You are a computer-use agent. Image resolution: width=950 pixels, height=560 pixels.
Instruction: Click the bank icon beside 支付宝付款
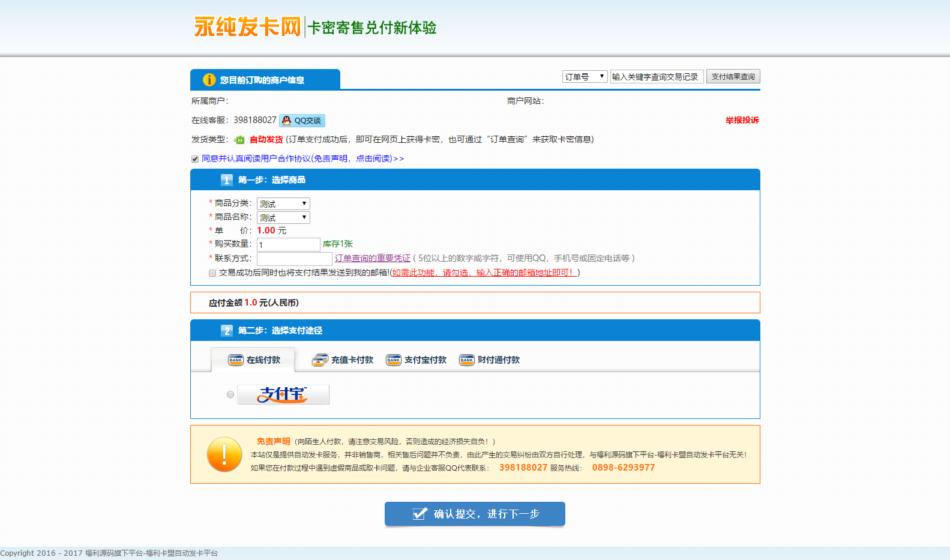(394, 360)
